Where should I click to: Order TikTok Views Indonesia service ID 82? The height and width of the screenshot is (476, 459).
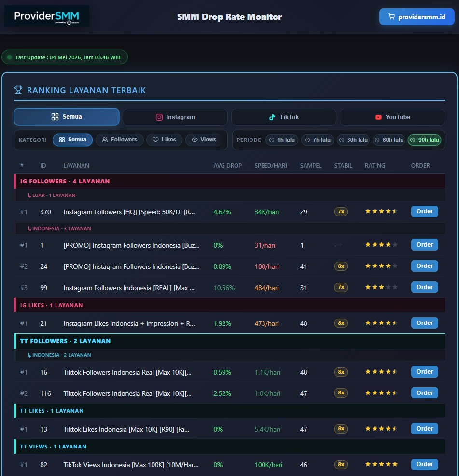pos(424,464)
